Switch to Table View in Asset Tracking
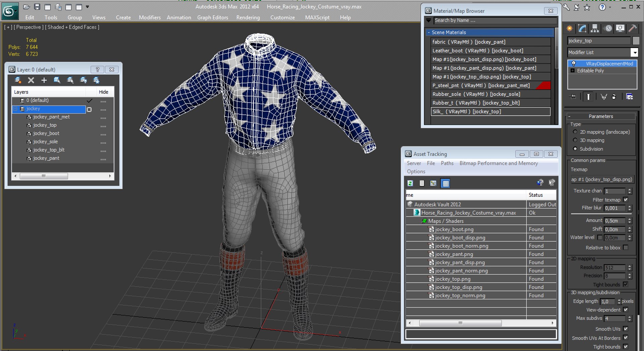Screen dimensions: 644x351 445,183
